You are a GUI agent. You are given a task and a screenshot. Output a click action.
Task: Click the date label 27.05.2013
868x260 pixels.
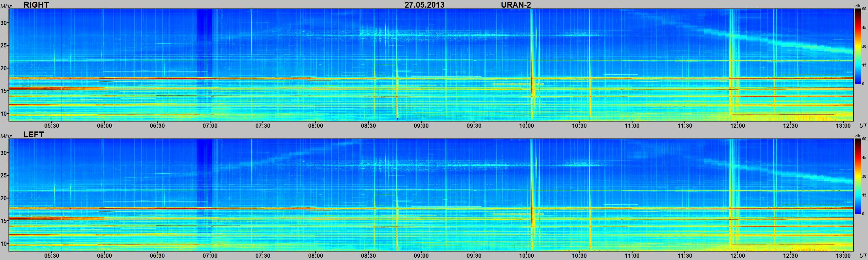(424, 5)
